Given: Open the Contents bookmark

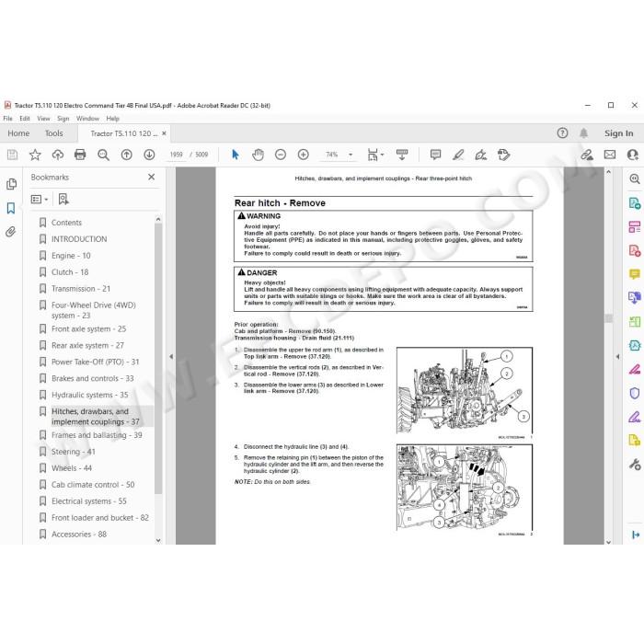Looking at the screenshot, I should click(66, 223).
